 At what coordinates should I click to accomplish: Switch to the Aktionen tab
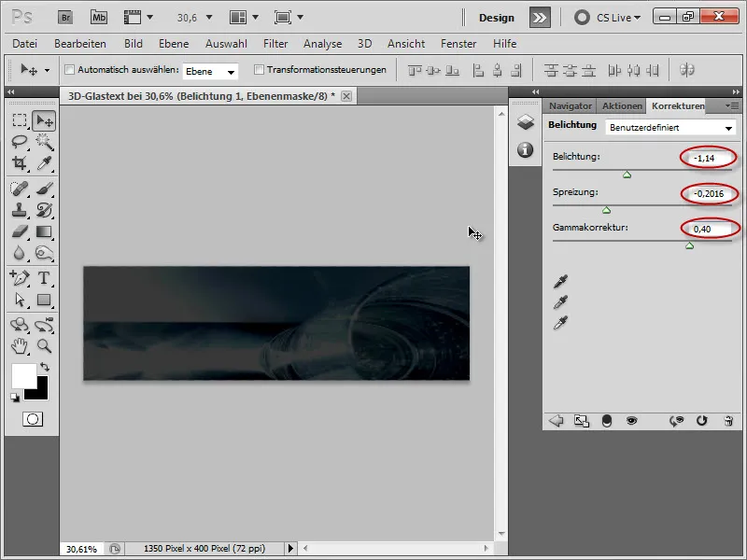click(x=622, y=105)
